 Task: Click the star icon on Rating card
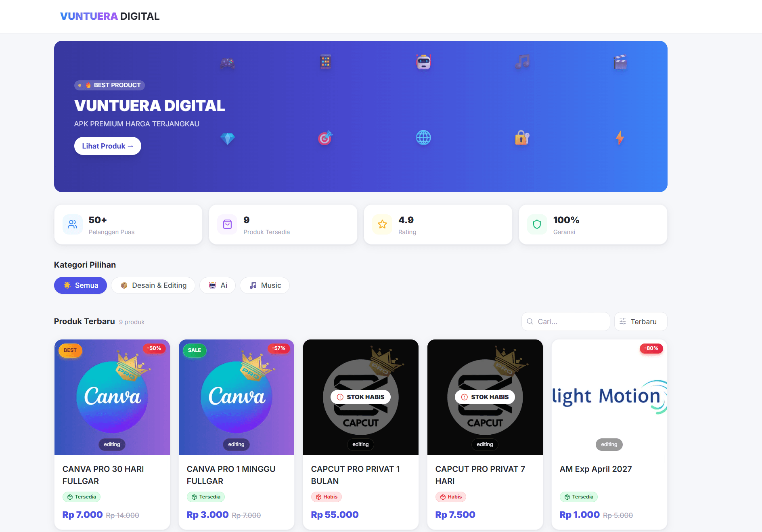coord(383,224)
